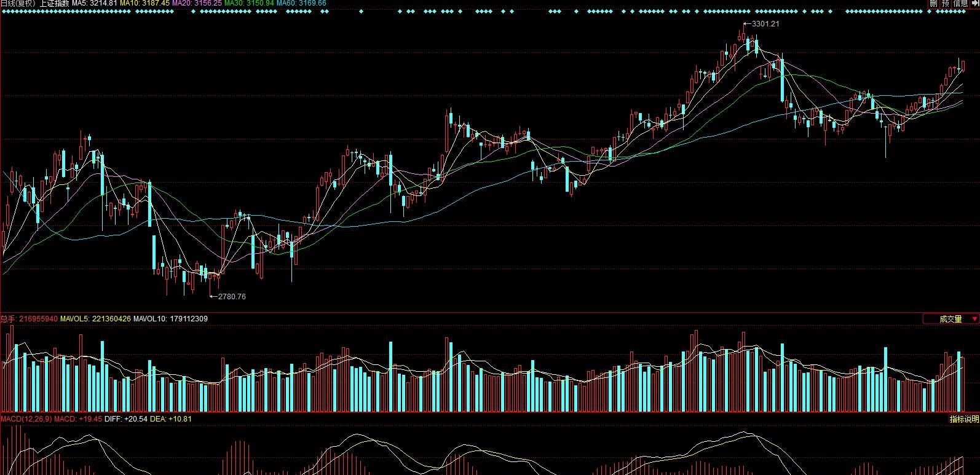Image resolution: width=980 pixels, height=475 pixels.
Task: Click the right-arrow collapse icon beside 信息
Action: (974, 3)
